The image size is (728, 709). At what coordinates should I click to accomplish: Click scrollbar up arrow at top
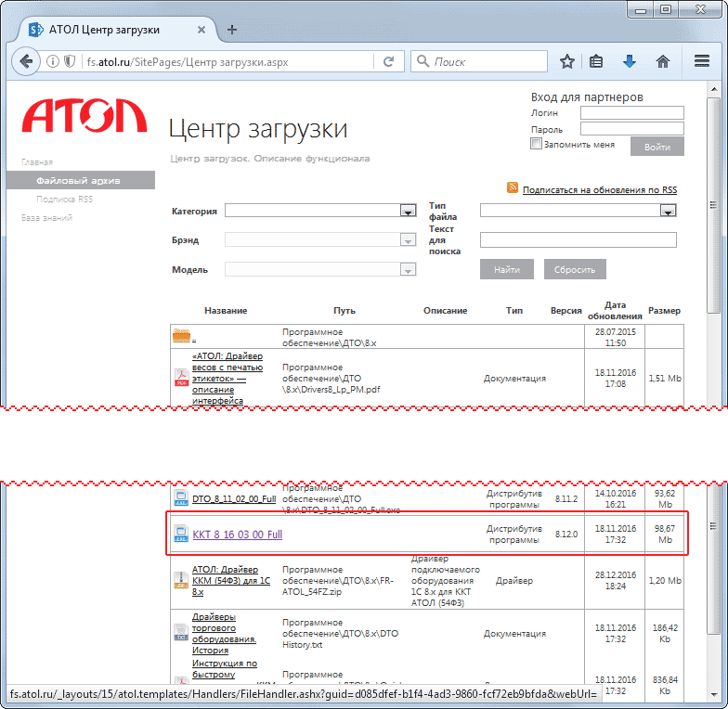(713, 88)
